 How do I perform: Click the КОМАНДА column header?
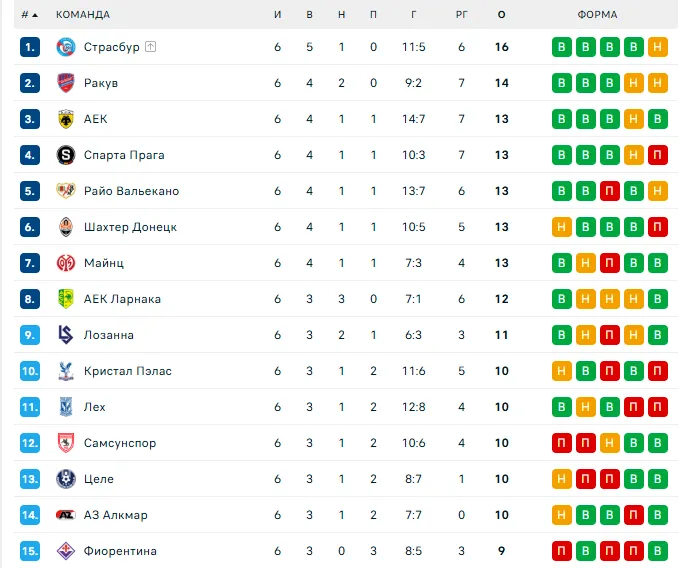click(83, 15)
